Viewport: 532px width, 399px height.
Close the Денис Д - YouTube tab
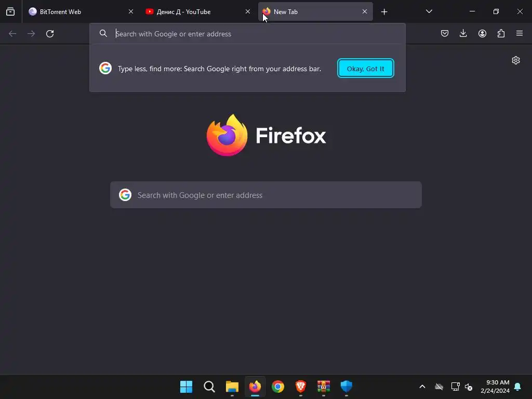(x=248, y=11)
